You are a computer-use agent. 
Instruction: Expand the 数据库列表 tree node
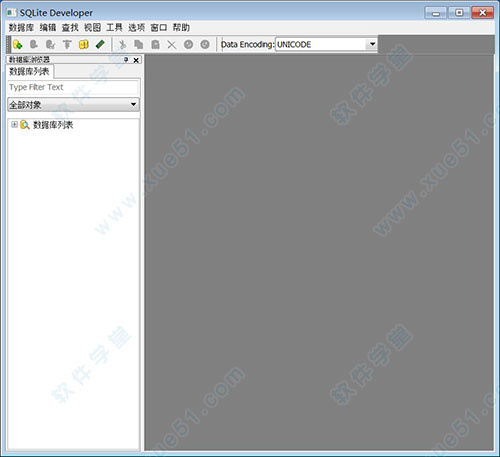point(14,124)
